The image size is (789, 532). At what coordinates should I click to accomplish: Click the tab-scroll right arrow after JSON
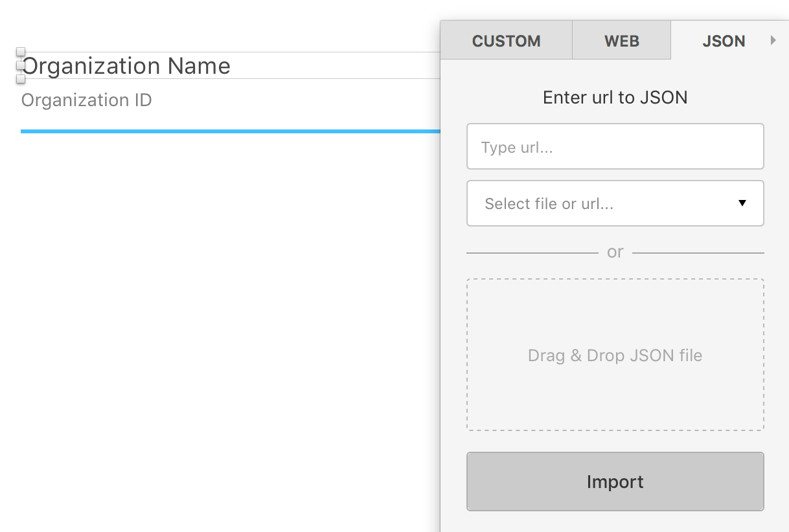coord(773,40)
